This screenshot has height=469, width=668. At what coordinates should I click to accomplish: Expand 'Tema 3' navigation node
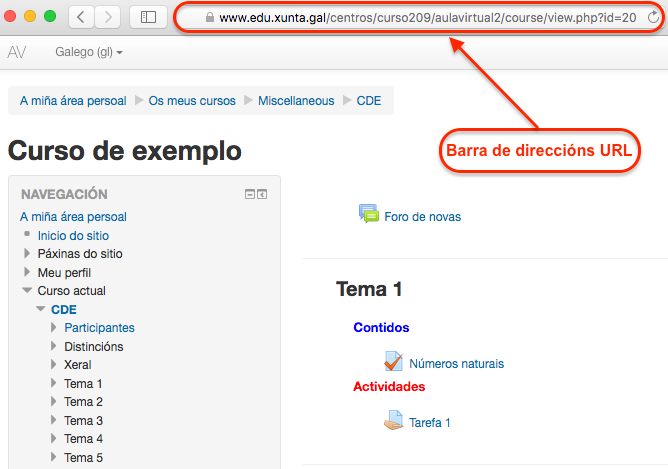pyautogui.click(x=54, y=420)
